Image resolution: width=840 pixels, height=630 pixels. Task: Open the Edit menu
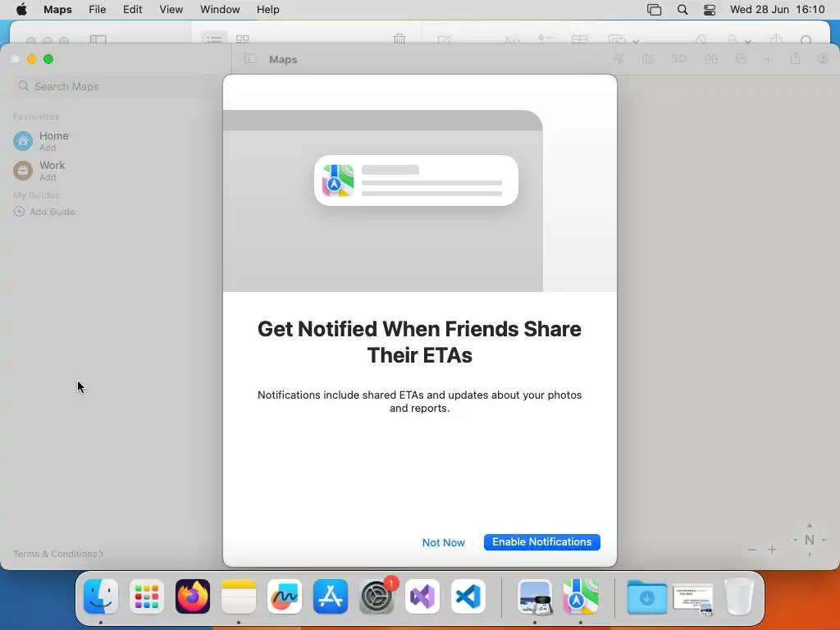click(132, 10)
